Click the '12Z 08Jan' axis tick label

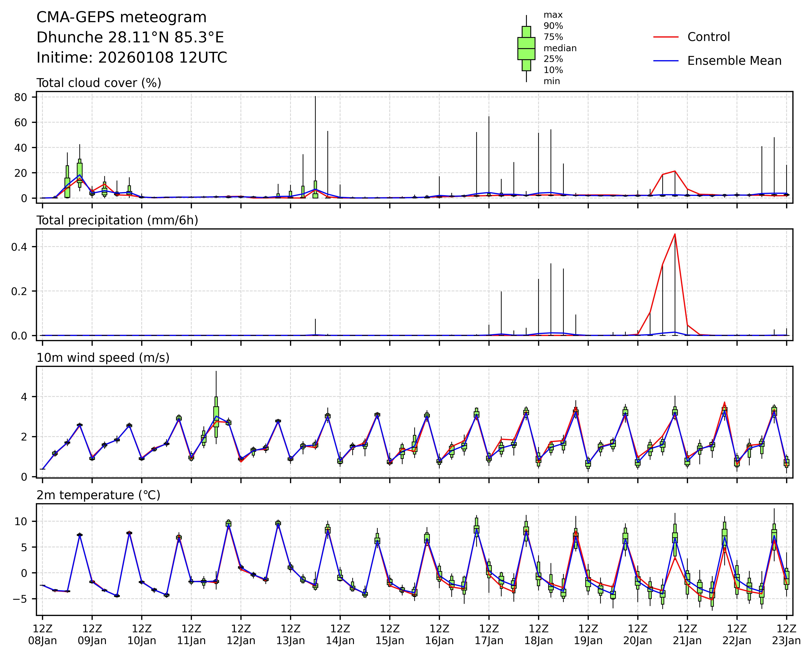pos(42,635)
